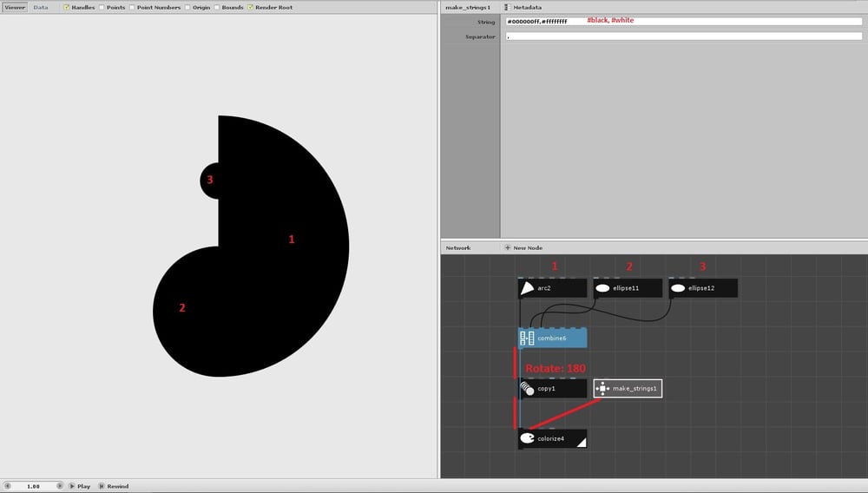The image size is (868, 493).
Task: Enable the Points checkbox
Action: (x=102, y=7)
